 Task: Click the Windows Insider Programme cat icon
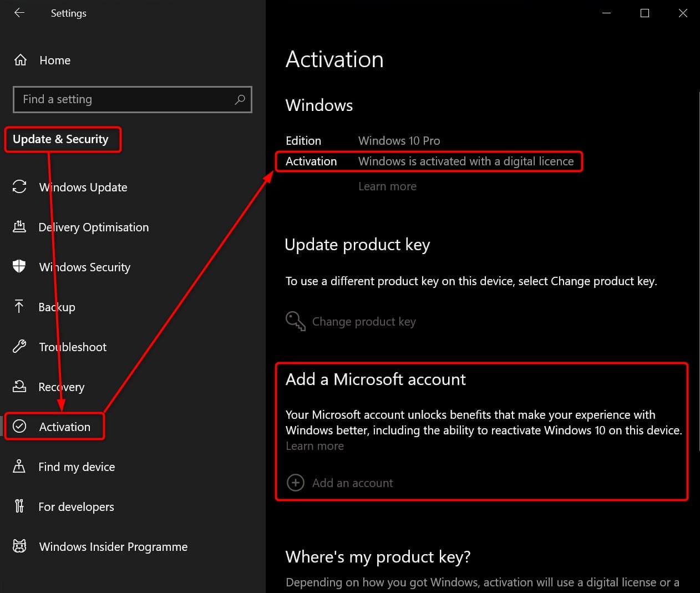point(19,546)
